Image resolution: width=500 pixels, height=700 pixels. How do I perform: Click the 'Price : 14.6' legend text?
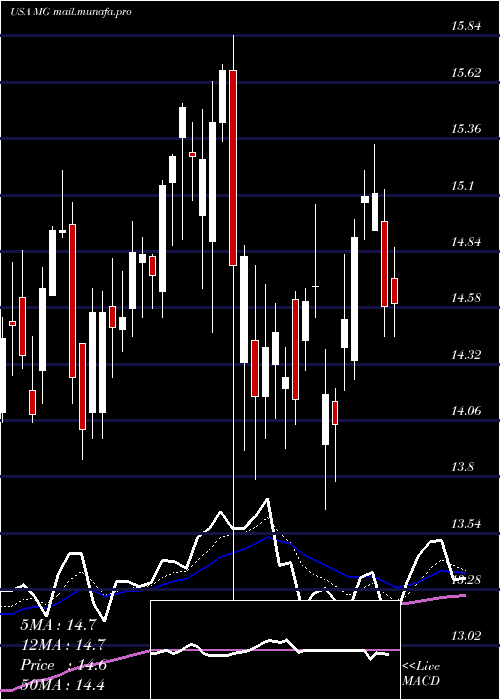click(x=63, y=665)
